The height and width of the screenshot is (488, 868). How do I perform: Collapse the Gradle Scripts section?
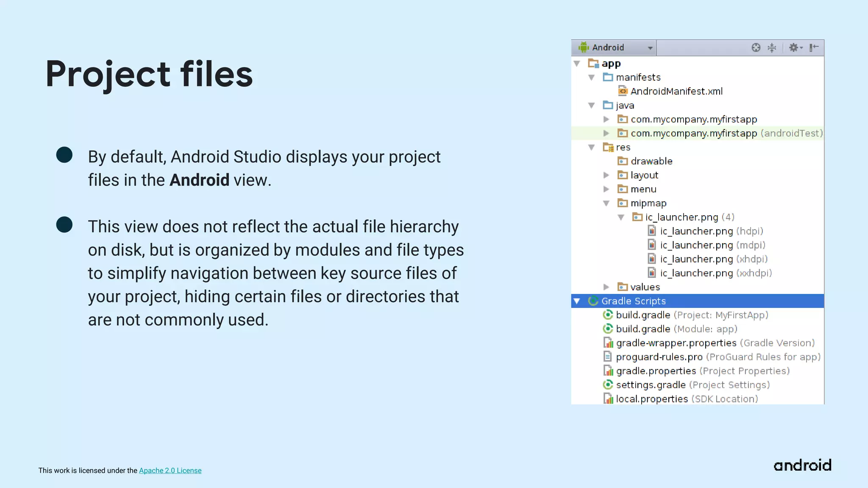[577, 301]
